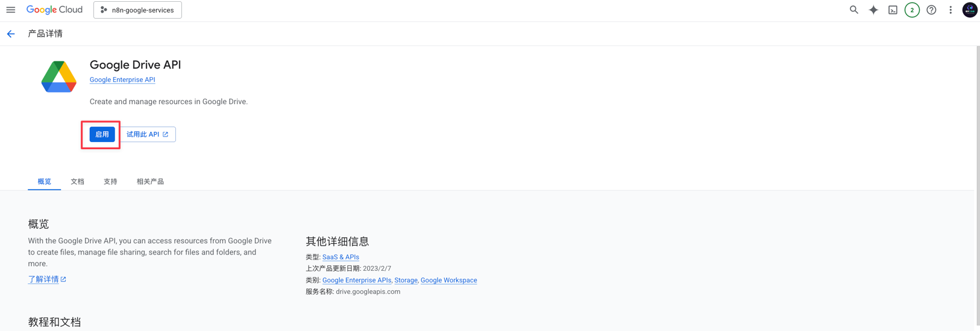The height and width of the screenshot is (331, 980).
Task: Click the blue 启用 enable button
Action: click(102, 134)
